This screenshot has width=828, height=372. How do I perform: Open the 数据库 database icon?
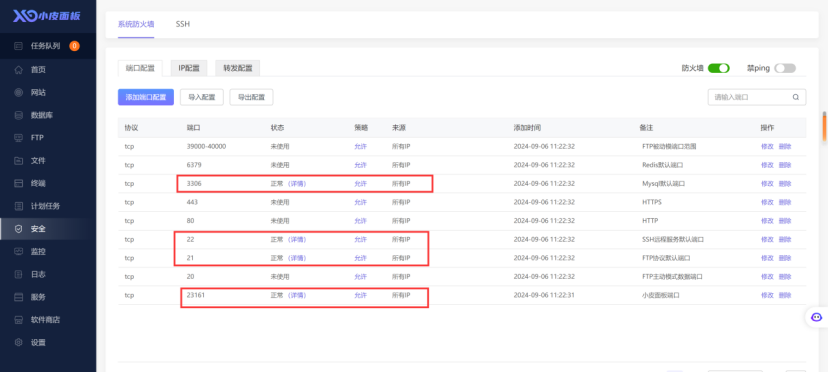18,115
